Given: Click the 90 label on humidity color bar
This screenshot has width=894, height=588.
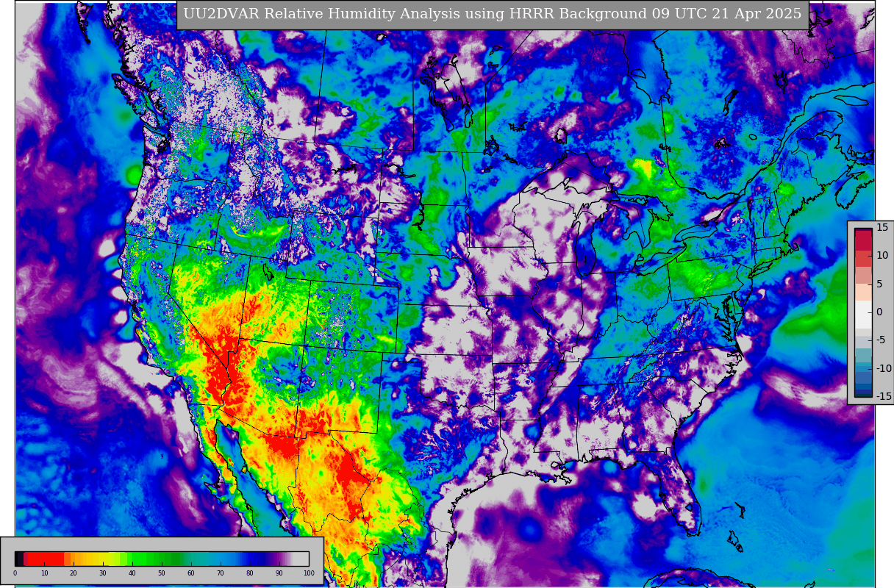Looking at the screenshot, I should [x=279, y=573].
